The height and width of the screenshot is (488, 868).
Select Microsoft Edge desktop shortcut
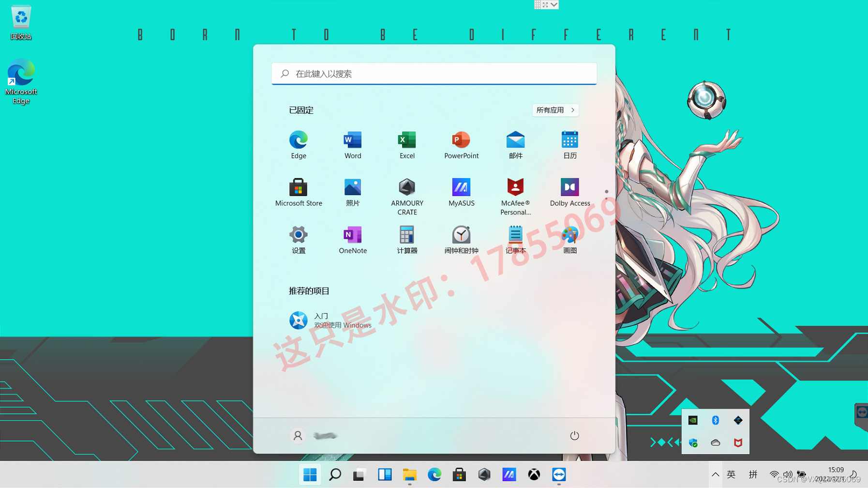(x=21, y=81)
